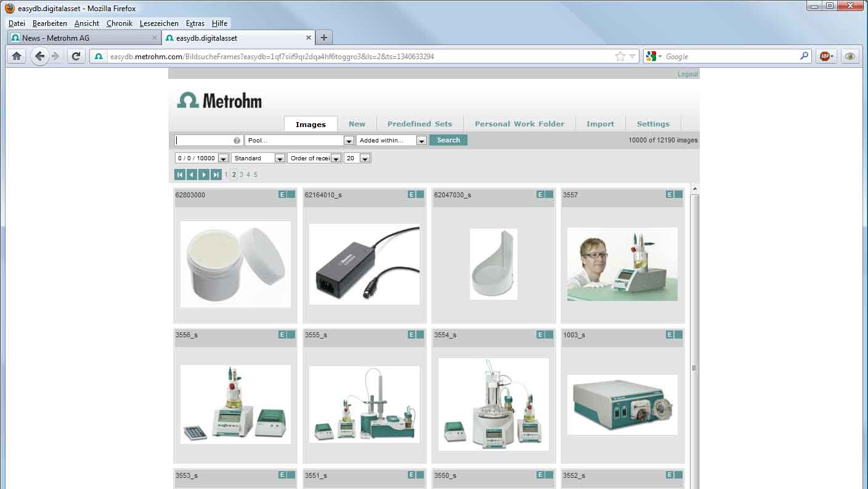
Task: Click the E icon on card 3556_s
Action: (282, 334)
